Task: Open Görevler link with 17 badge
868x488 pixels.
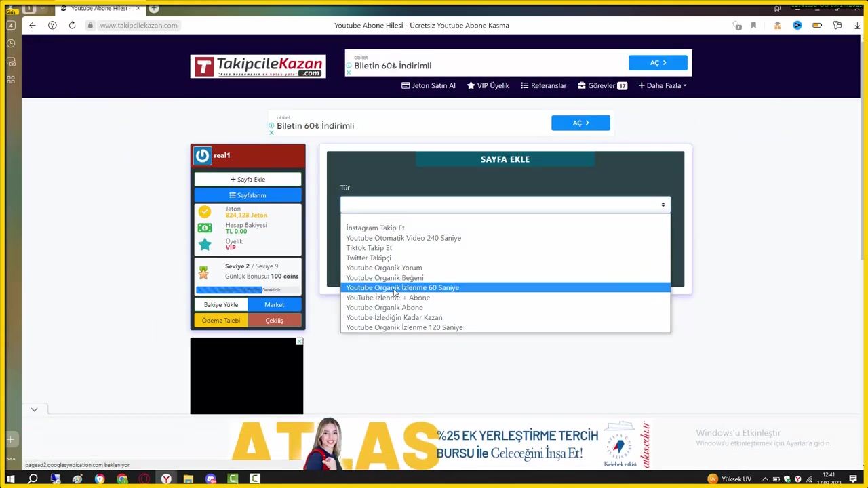Action: (x=602, y=85)
